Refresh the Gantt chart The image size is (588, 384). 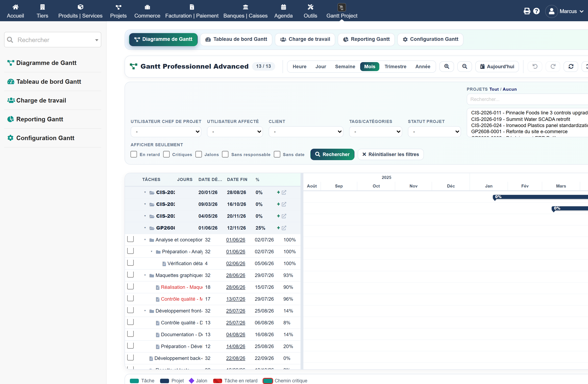tap(571, 66)
